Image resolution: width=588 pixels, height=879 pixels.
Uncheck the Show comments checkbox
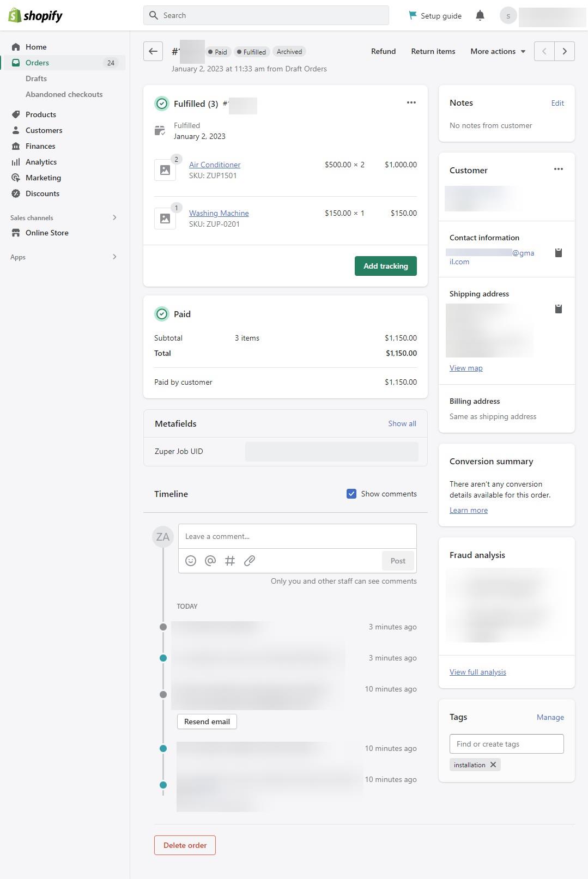click(351, 494)
